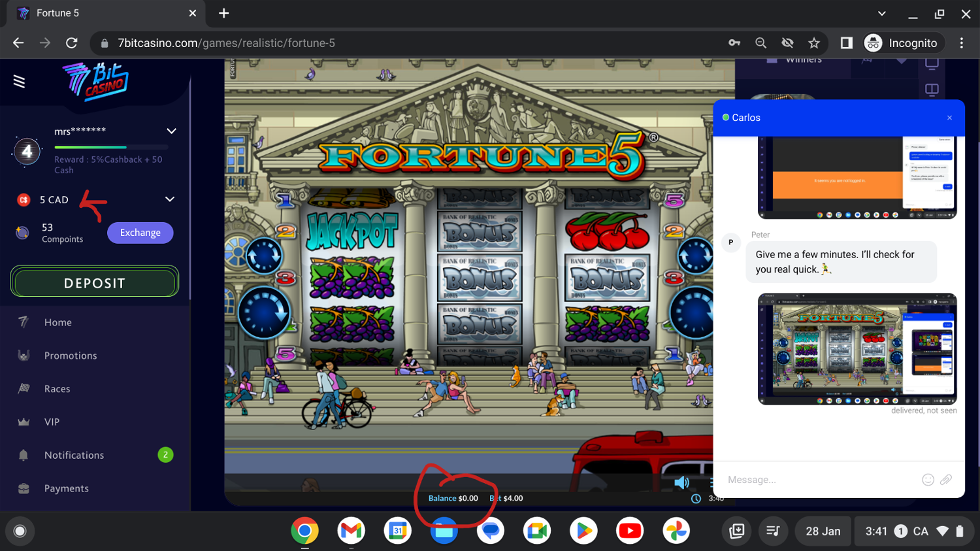The image size is (980, 551).
Task: Open the Chrome tab search chevron
Action: [881, 13]
